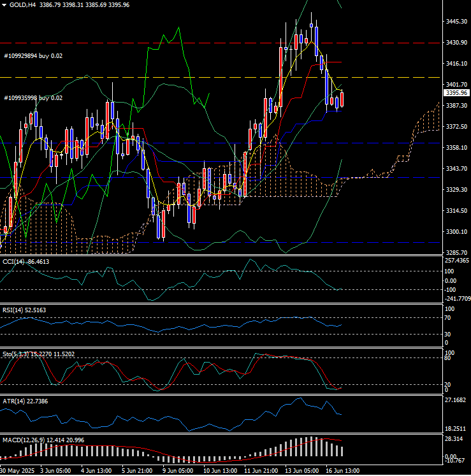Click the 3343.70 price scale value
This screenshot has width=471, height=476.
pos(456,168)
